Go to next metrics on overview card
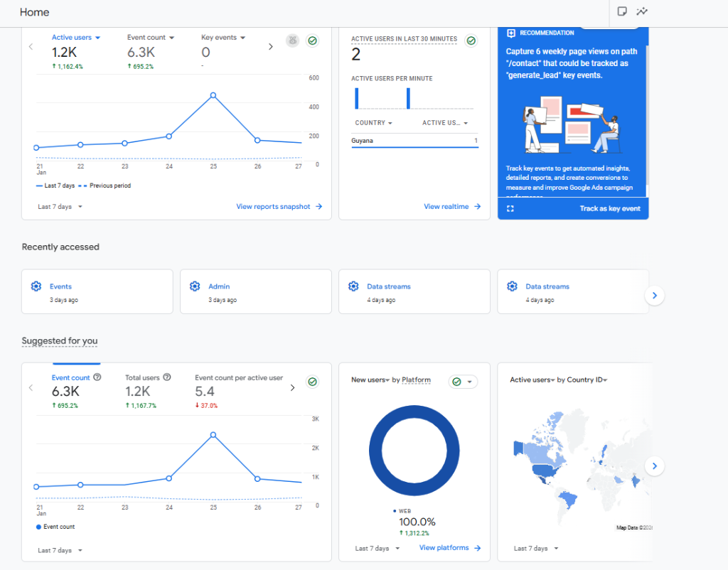Screen dimensions: 728x570 271,46
